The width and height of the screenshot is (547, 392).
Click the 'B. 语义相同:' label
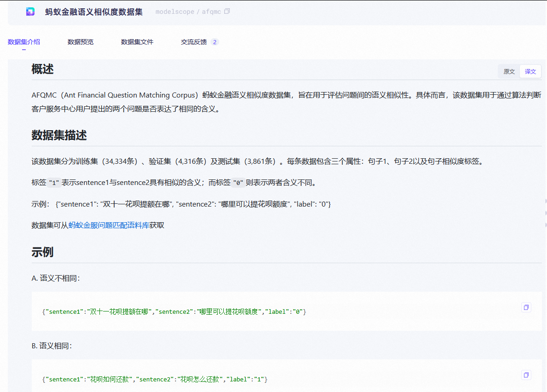[x=52, y=346]
